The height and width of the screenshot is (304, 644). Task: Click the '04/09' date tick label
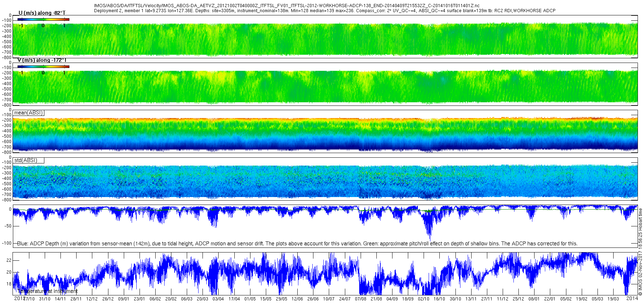click(x=392, y=299)
